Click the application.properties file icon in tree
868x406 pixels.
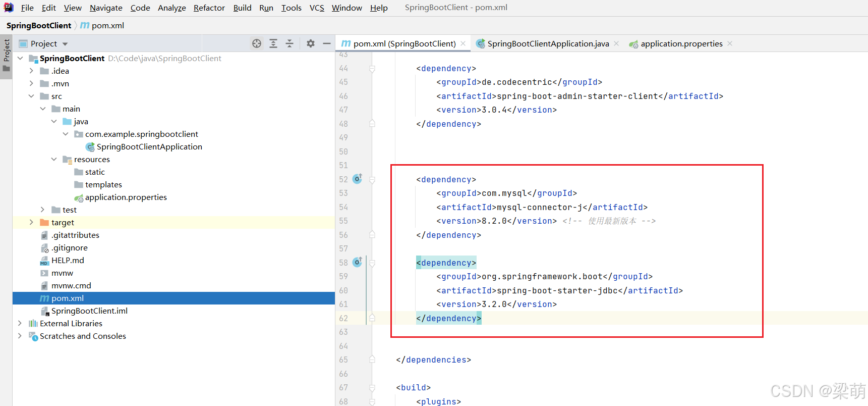(x=79, y=197)
